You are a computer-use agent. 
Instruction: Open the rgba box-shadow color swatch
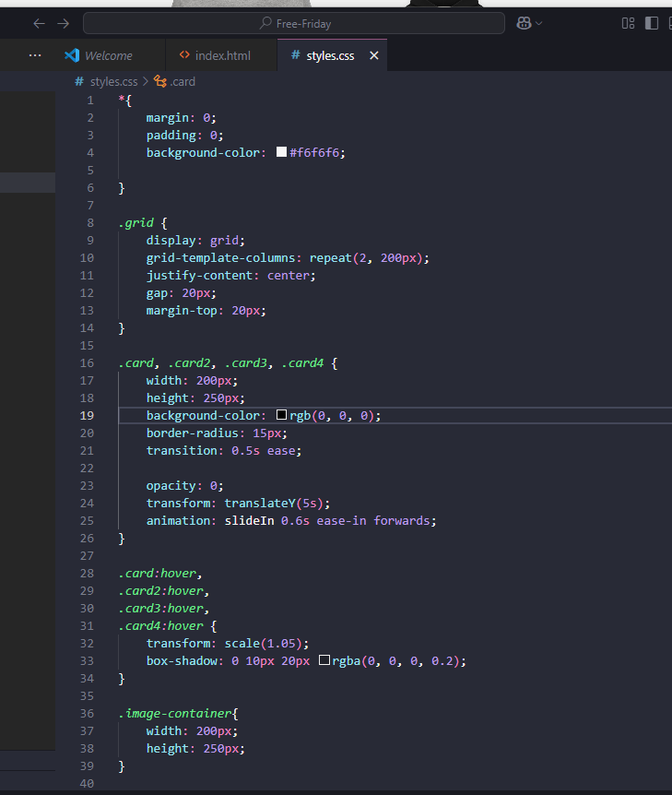coord(324,661)
